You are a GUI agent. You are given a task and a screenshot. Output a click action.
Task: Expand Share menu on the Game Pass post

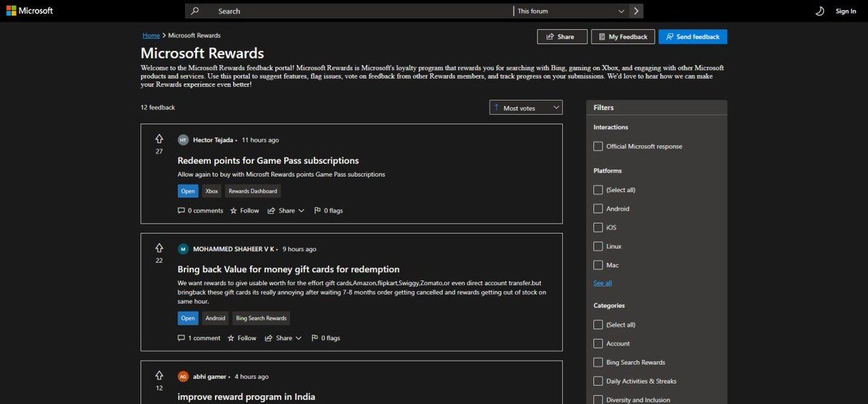tap(286, 211)
